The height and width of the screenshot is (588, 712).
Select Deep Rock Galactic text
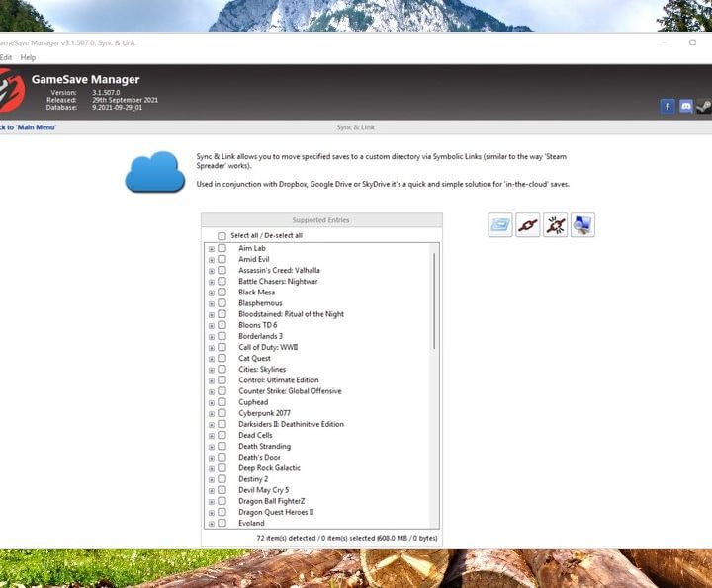pyautogui.click(x=269, y=468)
